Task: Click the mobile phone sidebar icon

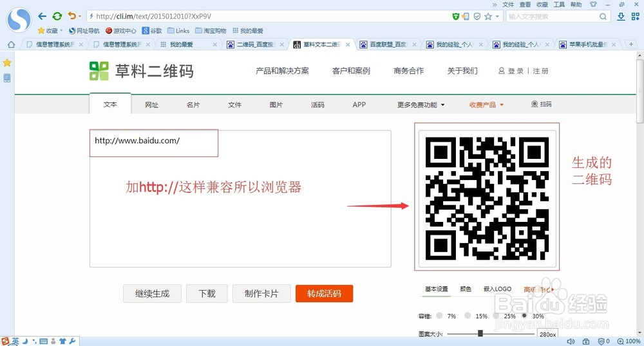Action: point(7,78)
